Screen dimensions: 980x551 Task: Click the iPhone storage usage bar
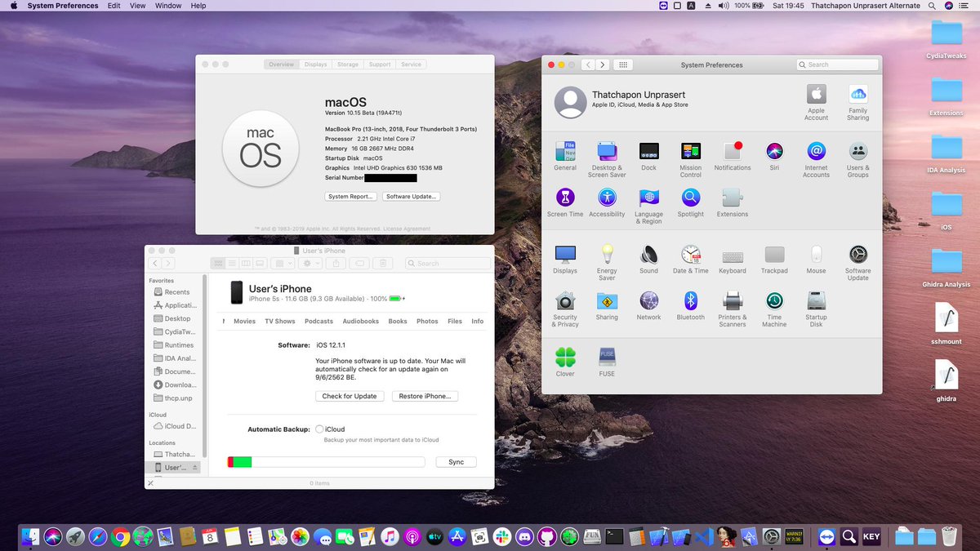(325, 461)
